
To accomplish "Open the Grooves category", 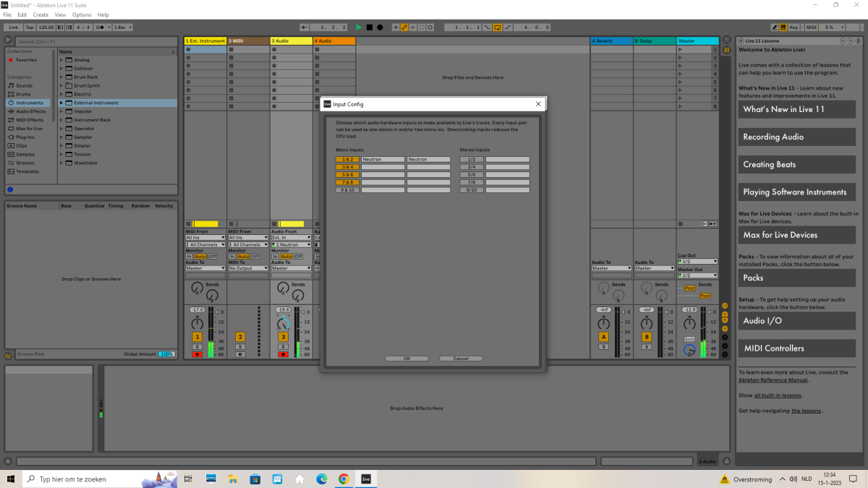I will [26, 163].
